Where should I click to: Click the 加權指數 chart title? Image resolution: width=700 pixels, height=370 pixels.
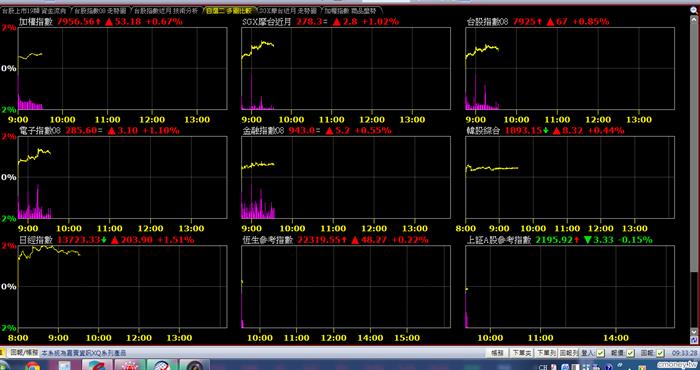tap(37, 21)
